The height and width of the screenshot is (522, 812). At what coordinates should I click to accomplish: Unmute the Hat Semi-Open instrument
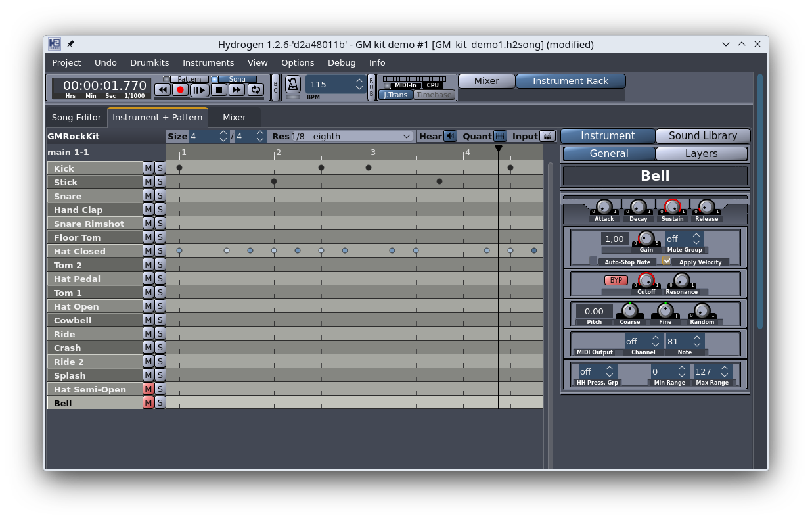148,389
